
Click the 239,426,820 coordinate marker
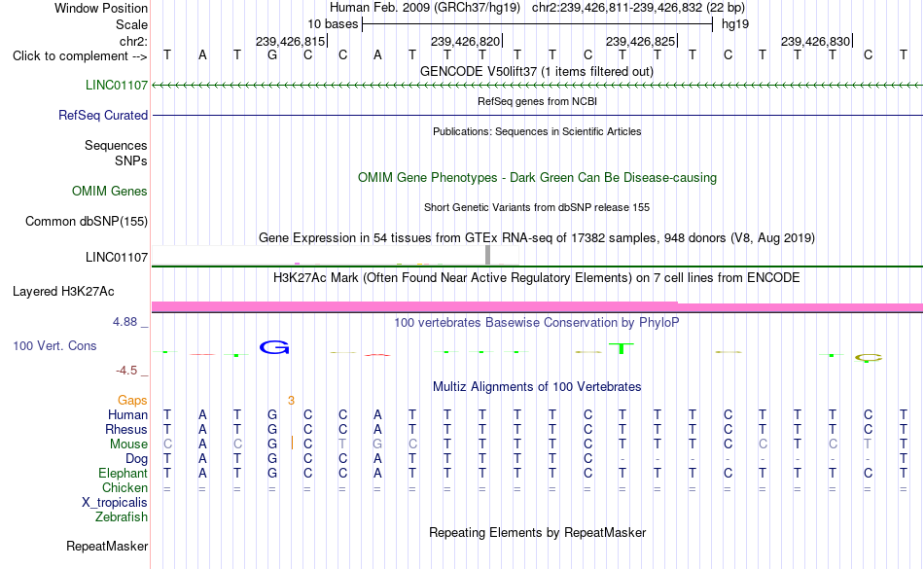[466, 41]
